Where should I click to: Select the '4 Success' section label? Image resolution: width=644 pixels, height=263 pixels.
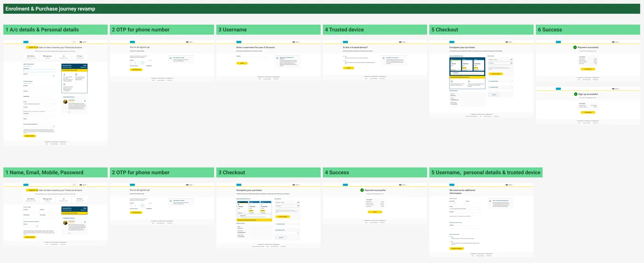point(337,173)
